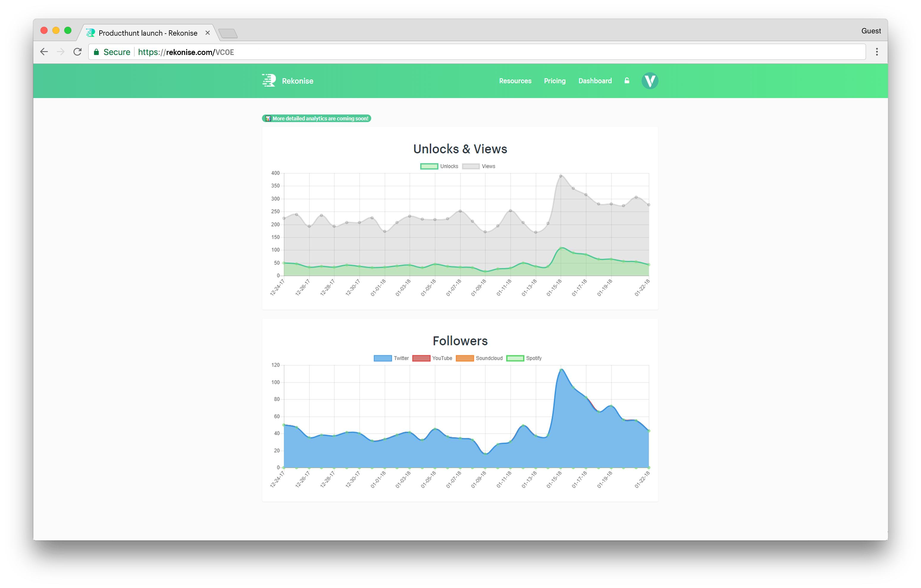Screen dimensions: 921x588
Task: Open the Dashboard link
Action: 595,81
